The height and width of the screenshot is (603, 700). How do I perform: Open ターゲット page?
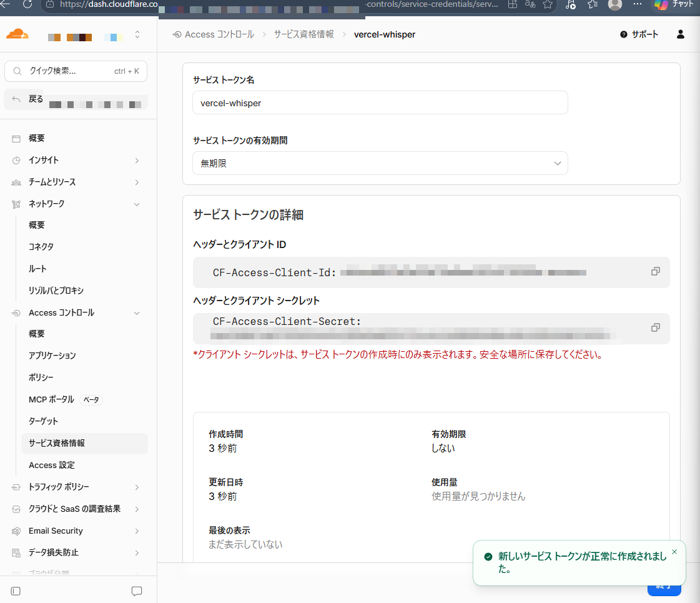click(x=43, y=421)
